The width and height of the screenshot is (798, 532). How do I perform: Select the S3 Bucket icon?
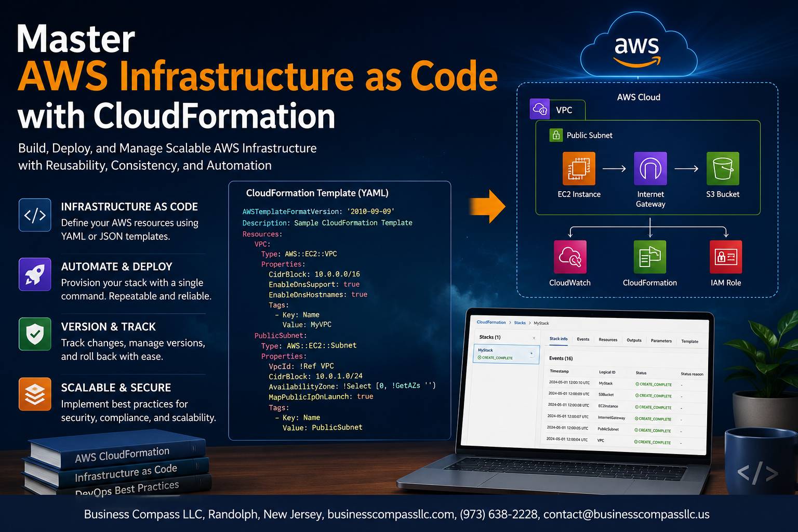click(723, 168)
